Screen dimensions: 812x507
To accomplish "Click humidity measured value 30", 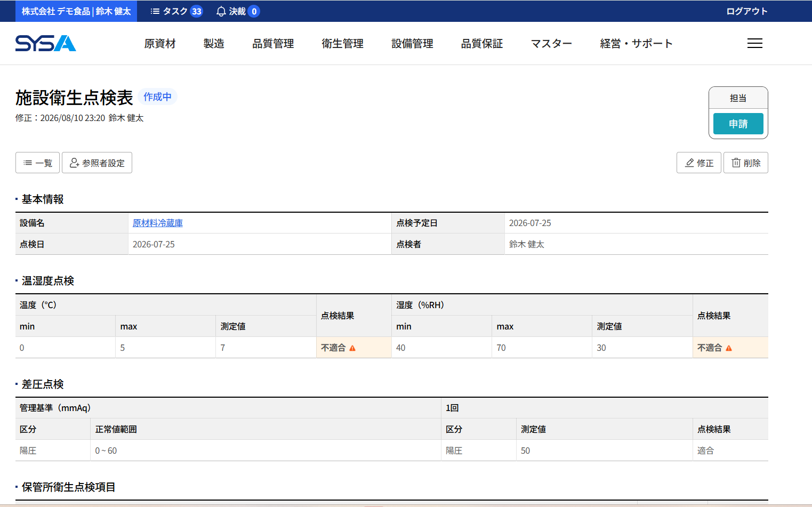I will tap(601, 348).
